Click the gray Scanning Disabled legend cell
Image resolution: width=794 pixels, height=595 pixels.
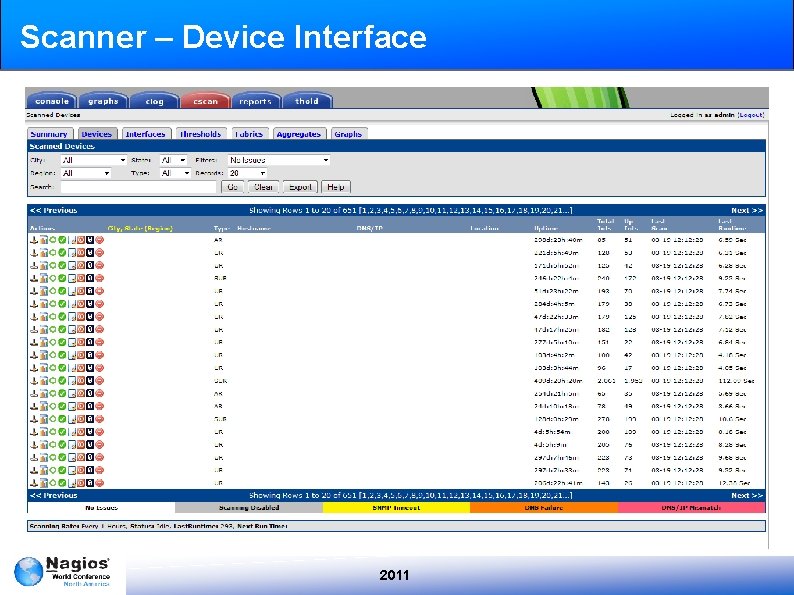coord(249,507)
